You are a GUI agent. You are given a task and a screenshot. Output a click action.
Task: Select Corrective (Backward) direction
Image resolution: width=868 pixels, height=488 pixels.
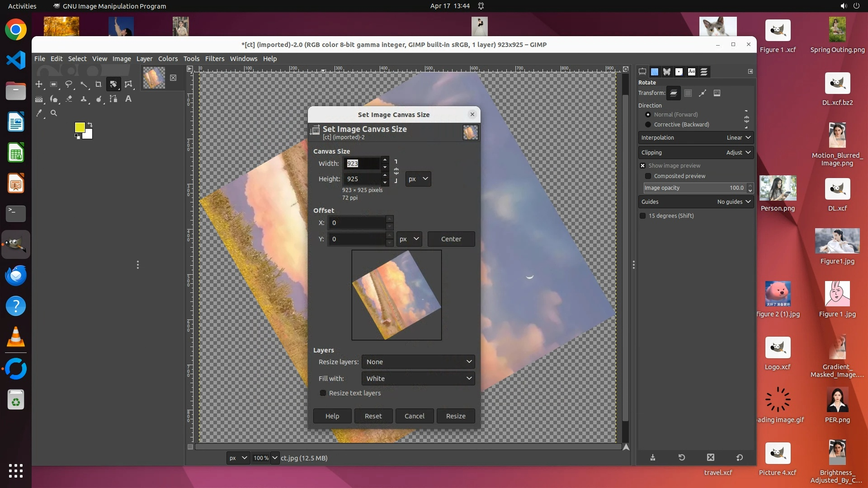(648, 125)
